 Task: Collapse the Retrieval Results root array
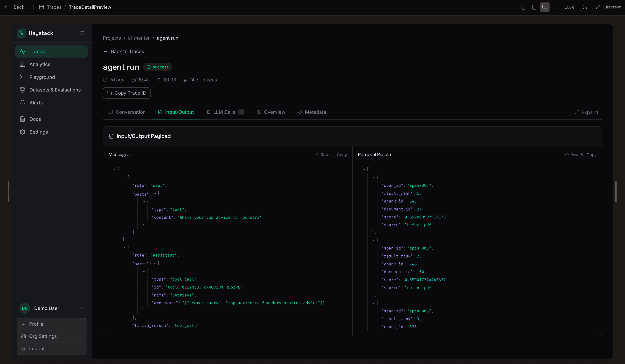[364, 169]
